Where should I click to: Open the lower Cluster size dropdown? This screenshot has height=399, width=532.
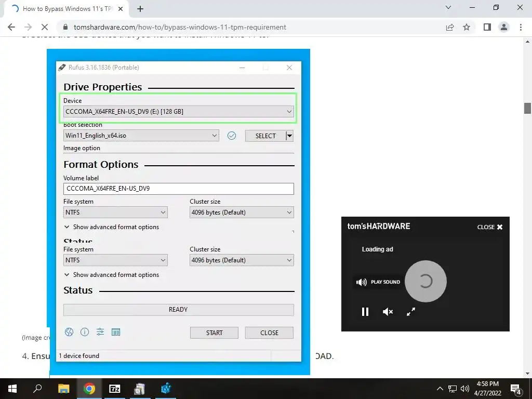coord(242,260)
